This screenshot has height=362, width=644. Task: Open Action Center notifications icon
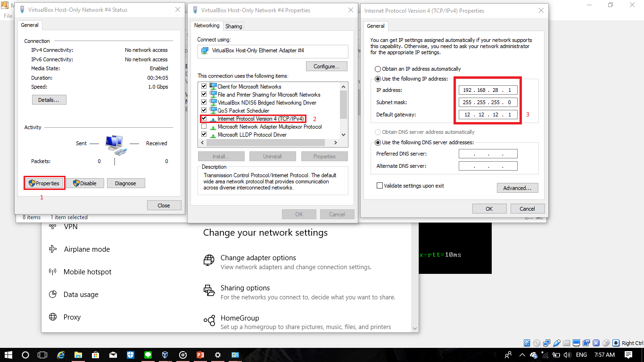628,355
